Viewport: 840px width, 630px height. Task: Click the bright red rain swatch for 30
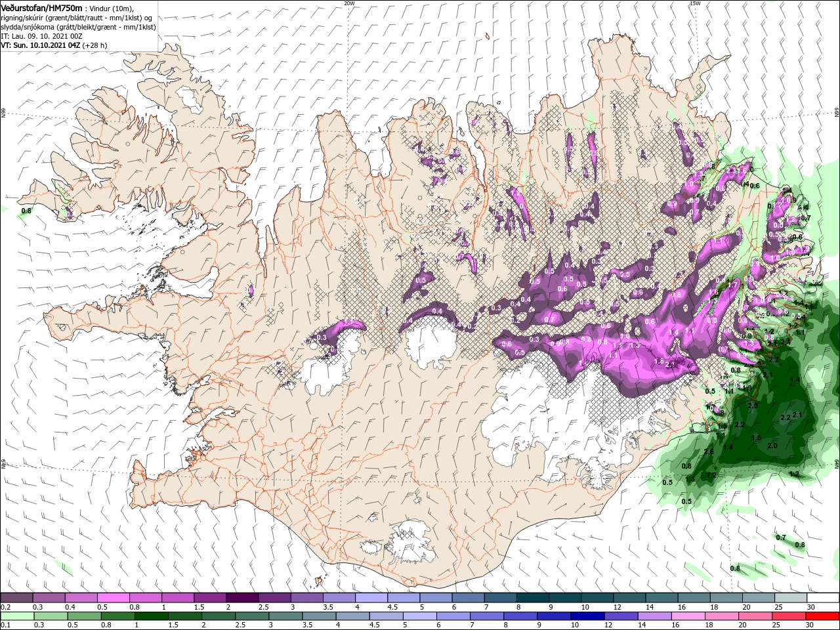tap(823, 616)
